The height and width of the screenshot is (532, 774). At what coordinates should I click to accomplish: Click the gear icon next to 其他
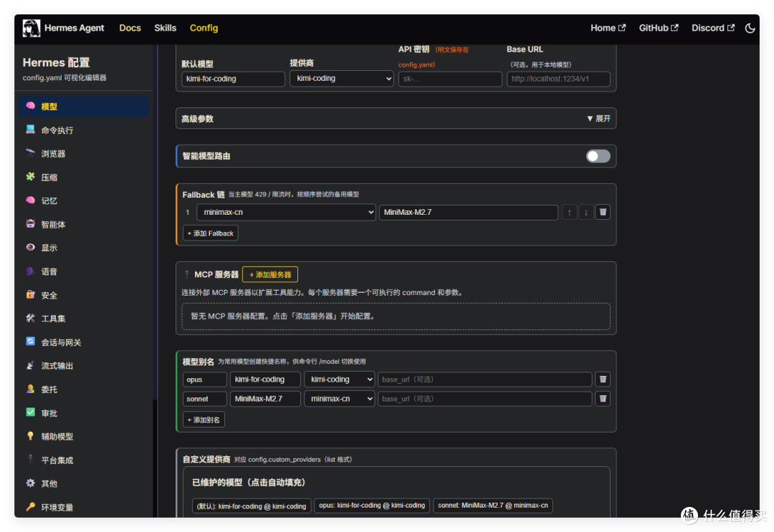click(x=31, y=483)
